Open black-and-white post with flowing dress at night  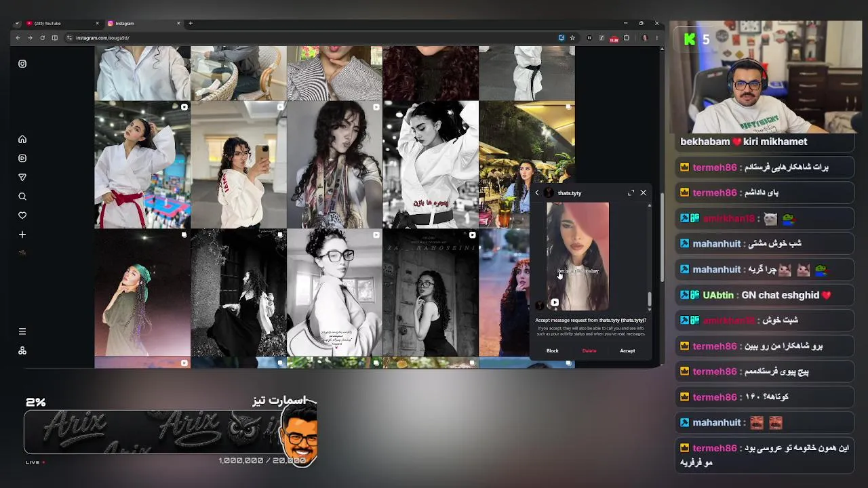[x=239, y=293]
